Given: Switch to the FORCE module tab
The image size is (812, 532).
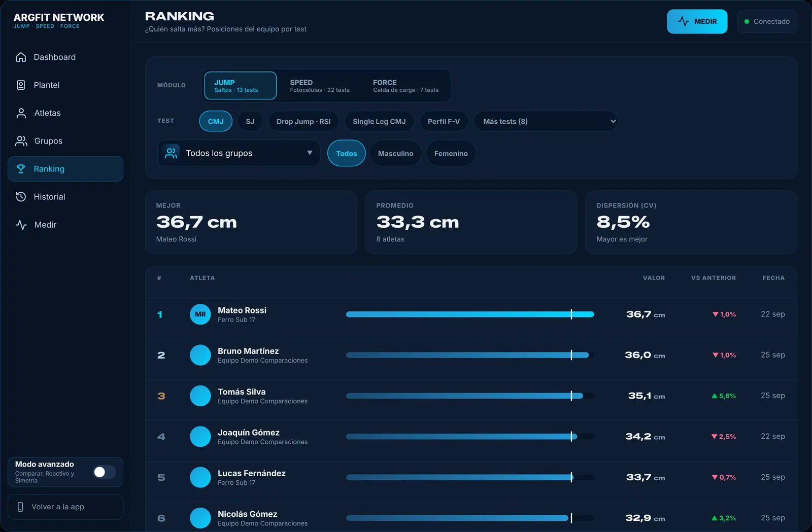Looking at the screenshot, I should pyautogui.click(x=406, y=86).
